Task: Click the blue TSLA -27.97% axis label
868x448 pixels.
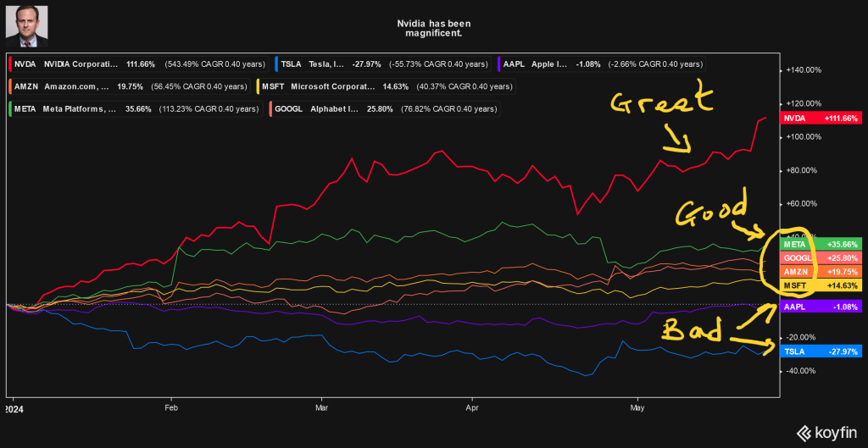Action: [820, 351]
